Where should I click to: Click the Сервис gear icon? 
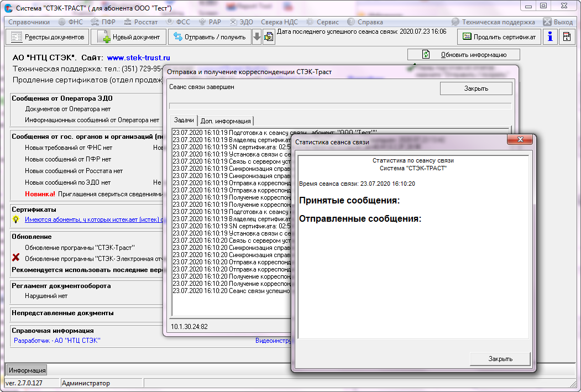point(310,22)
